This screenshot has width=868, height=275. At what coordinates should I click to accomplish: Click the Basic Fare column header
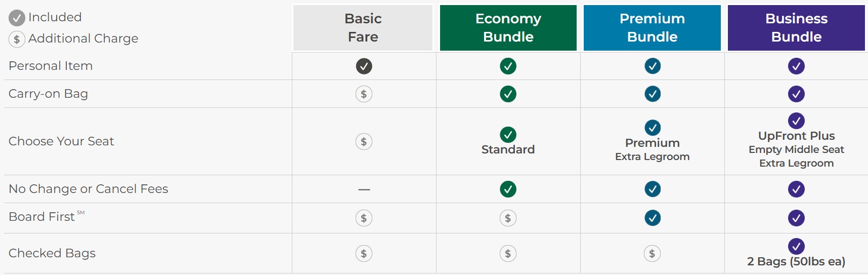click(x=363, y=28)
